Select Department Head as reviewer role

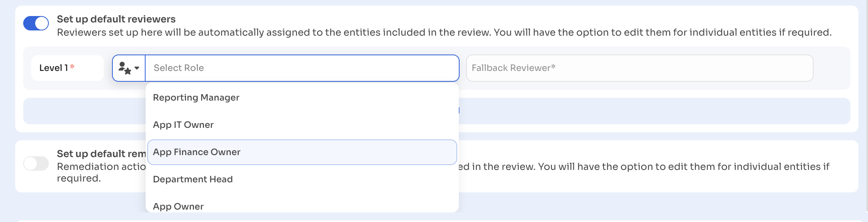(193, 180)
